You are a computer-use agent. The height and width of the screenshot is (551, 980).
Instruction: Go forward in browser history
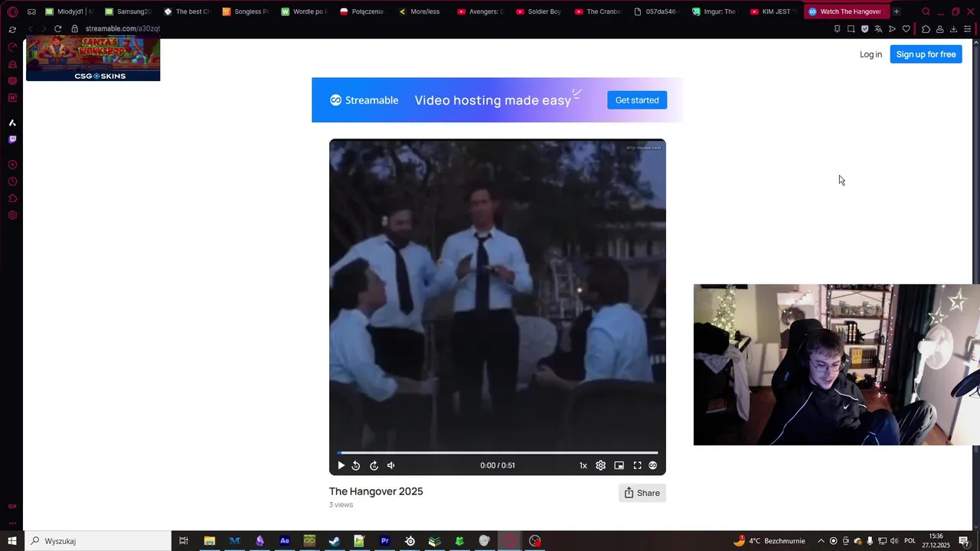point(43,28)
